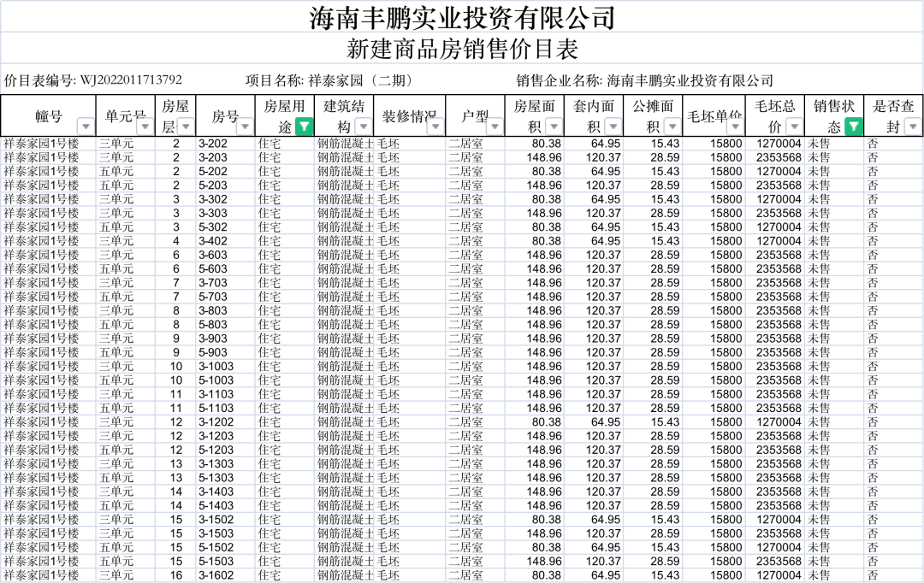
Task: Select the subtitle 新建商品房销售价目表
Action: pyautogui.click(x=462, y=48)
